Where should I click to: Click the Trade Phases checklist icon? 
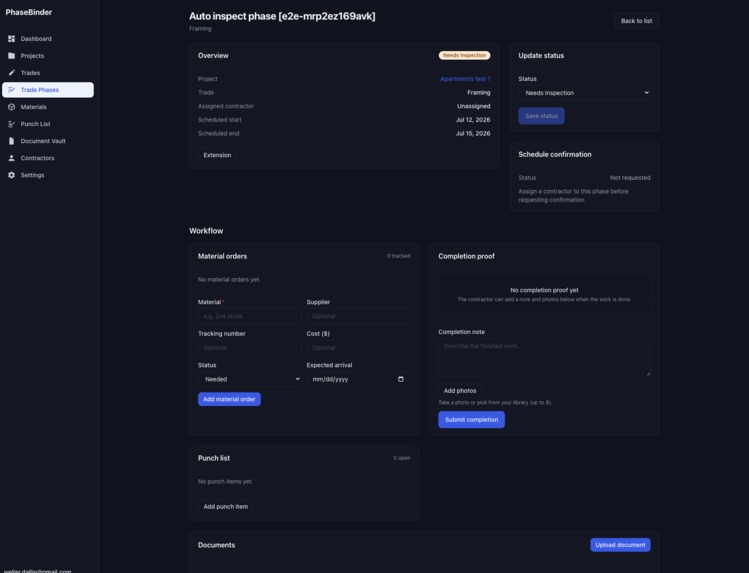tap(11, 90)
